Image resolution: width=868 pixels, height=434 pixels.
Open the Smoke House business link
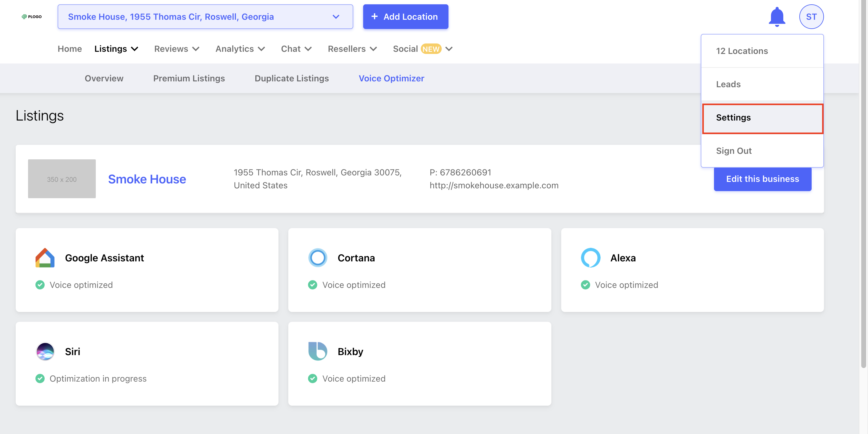[147, 179]
